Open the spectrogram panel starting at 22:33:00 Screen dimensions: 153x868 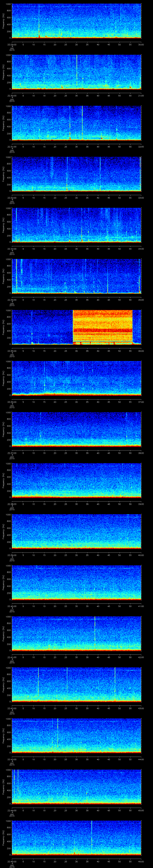(x=76, y=225)
